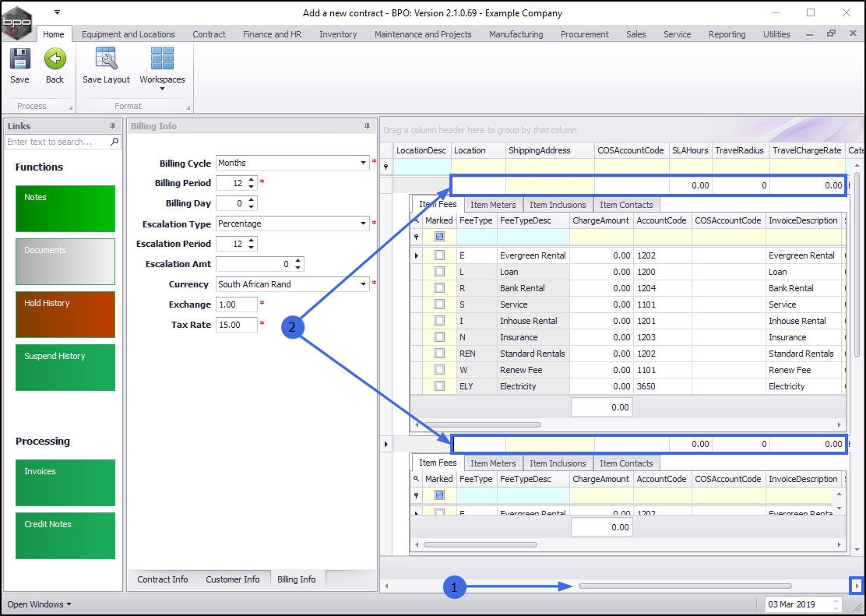This screenshot has height=616, width=866.
Task: Expand the Billing Cycle dropdown
Action: pos(364,164)
